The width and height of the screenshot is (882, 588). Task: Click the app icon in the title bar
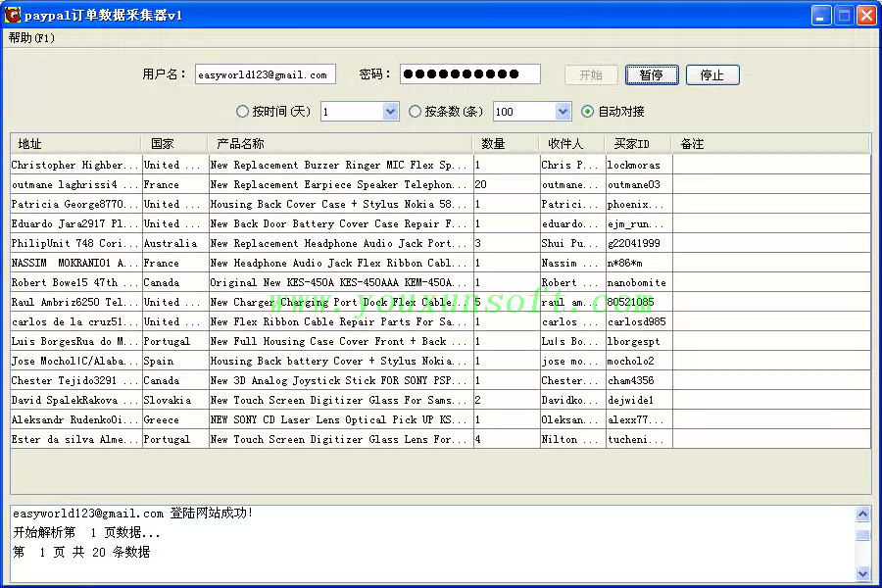click(x=12, y=15)
